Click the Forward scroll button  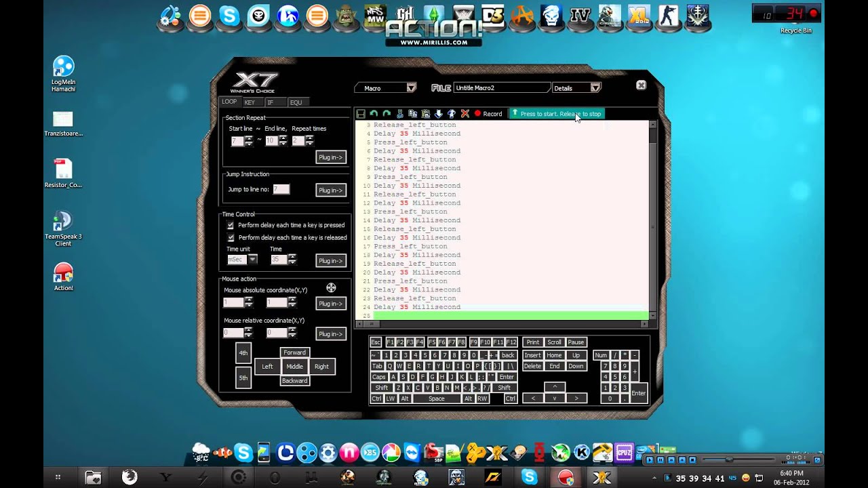click(x=294, y=352)
